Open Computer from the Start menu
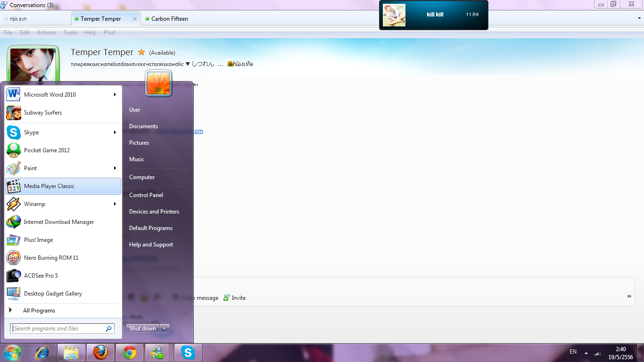Screen dimensions: 644x362 (142, 177)
